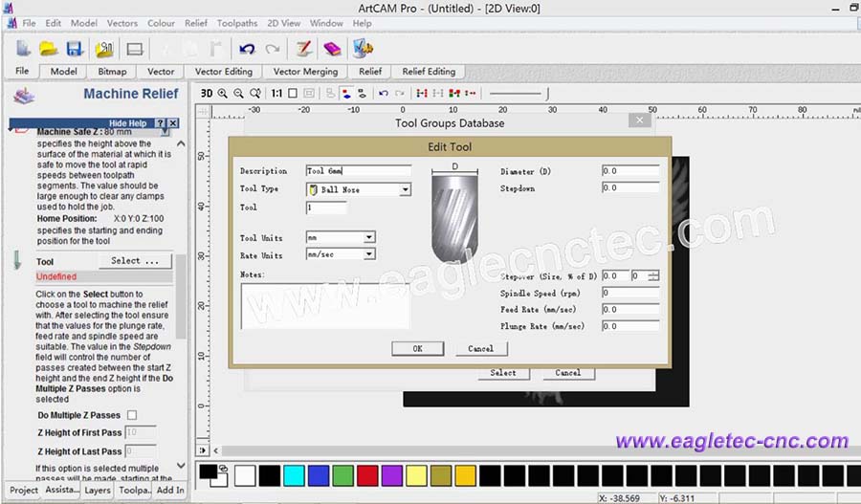
Task: Click the Description text field
Action: 358,171
